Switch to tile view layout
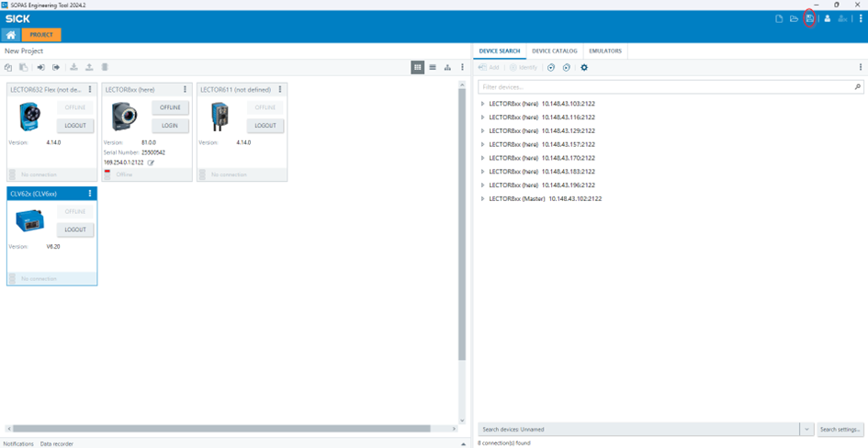The height and width of the screenshot is (448, 868). point(418,67)
